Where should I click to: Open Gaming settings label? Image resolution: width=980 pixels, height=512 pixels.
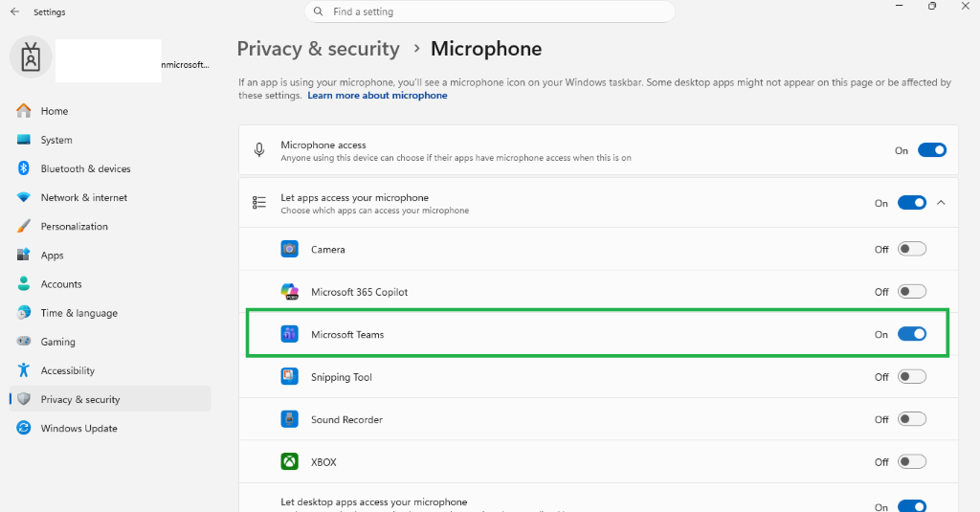tap(58, 342)
